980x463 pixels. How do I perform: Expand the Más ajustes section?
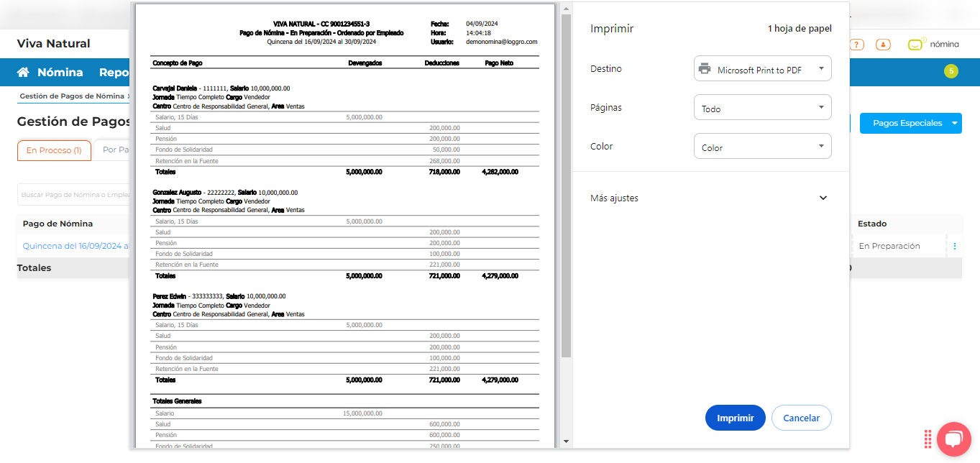click(823, 198)
